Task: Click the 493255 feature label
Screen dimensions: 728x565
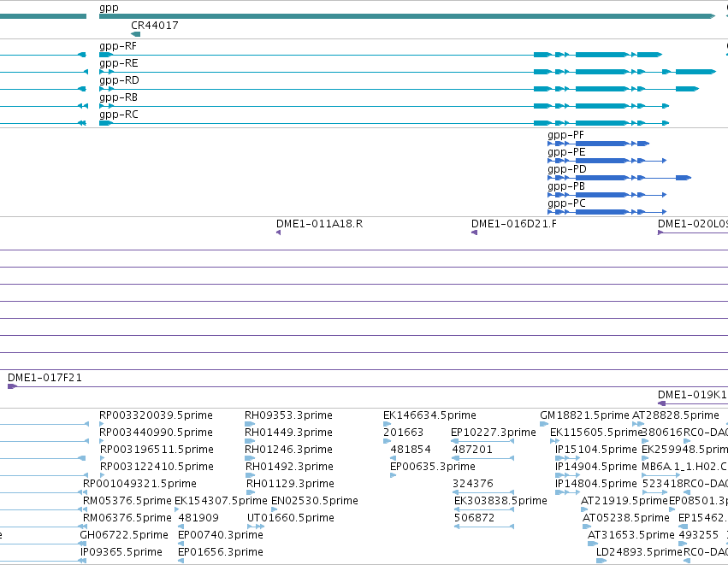Action: point(698,535)
